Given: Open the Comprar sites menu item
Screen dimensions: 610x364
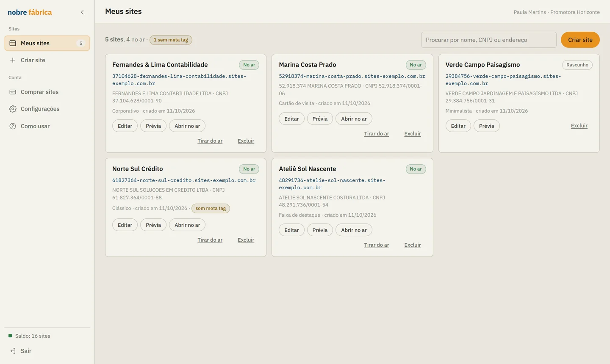Looking at the screenshot, I should click(47, 92).
